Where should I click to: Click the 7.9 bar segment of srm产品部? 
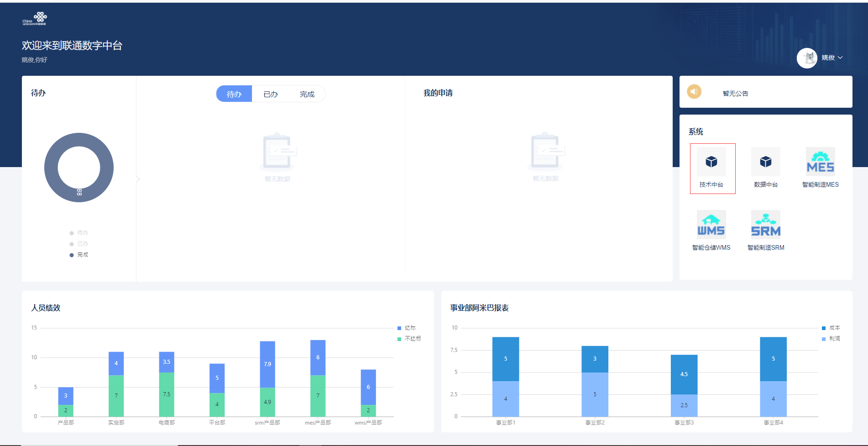tap(267, 364)
